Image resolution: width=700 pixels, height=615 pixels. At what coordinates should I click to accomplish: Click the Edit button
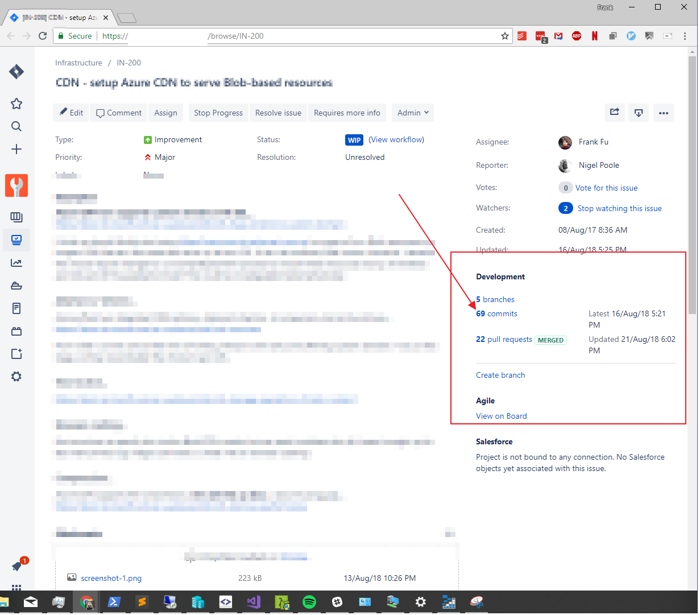coord(72,113)
